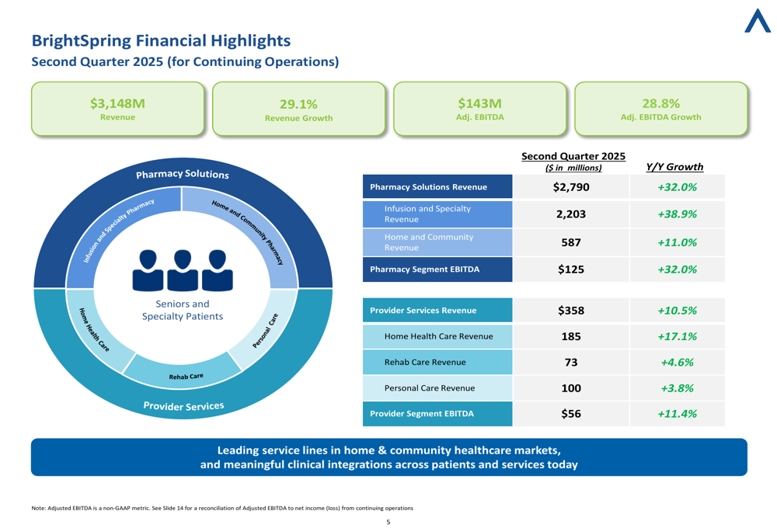This screenshot has width=777, height=532.
Task: Click the three-people seniors and patients icon
Action: [183, 270]
